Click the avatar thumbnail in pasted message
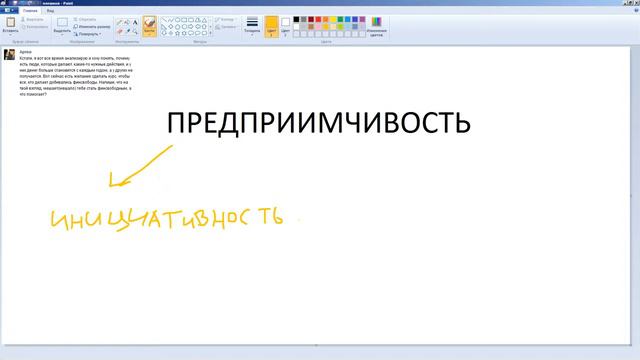This screenshot has height=360, width=640. [9, 54]
